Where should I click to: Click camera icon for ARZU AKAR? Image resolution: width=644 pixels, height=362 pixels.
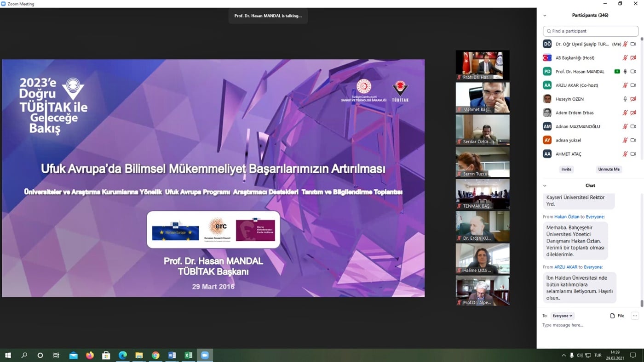[633, 85]
